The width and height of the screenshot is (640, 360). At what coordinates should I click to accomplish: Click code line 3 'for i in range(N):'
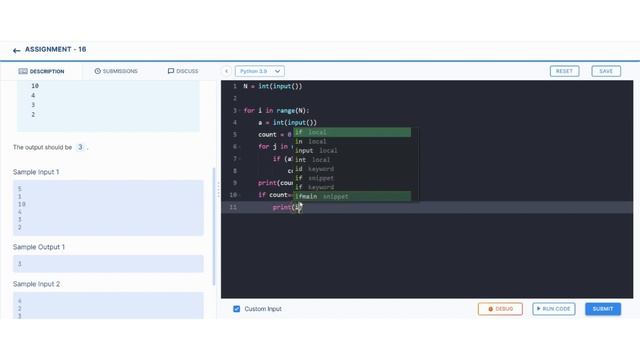tap(276, 111)
